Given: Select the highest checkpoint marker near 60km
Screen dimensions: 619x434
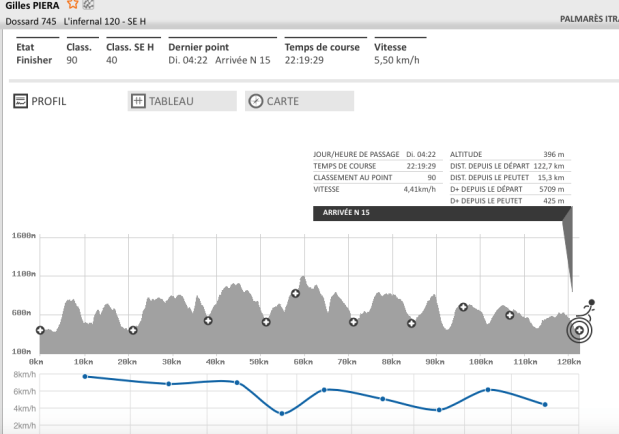Looking at the screenshot, I should point(295,294).
